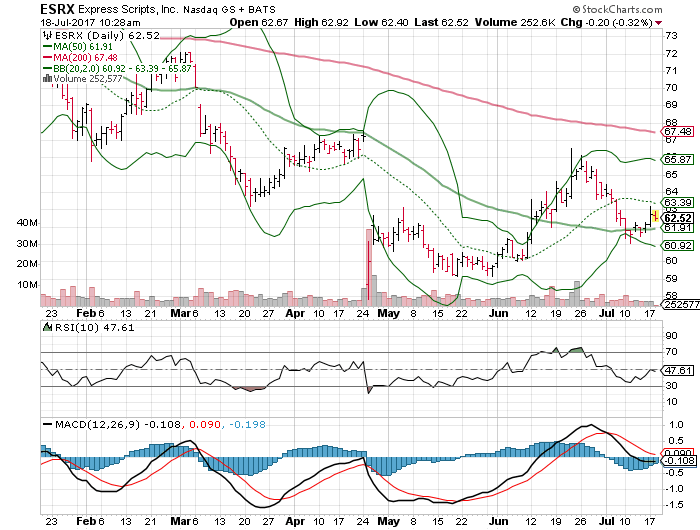This screenshot has width=700, height=530.
Task: Click the Low 62.40 value
Action: (x=382, y=22)
